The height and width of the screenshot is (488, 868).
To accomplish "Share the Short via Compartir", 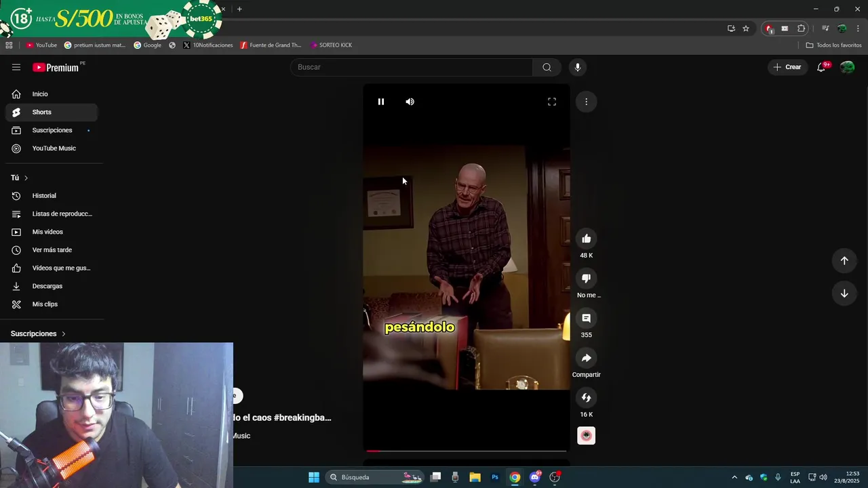I will (x=586, y=358).
